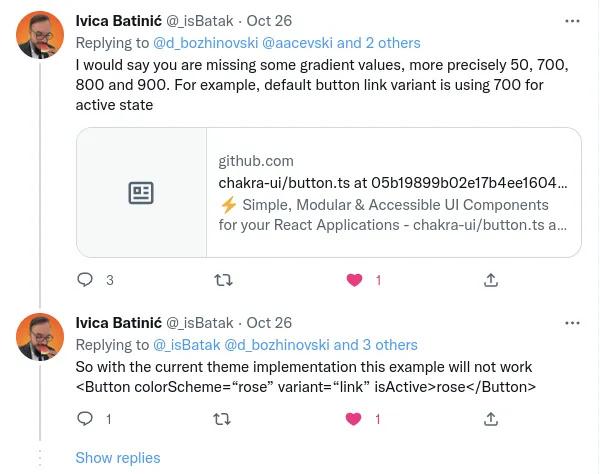
Task: Reply to the first tweet
Action: (x=86, y=280)
